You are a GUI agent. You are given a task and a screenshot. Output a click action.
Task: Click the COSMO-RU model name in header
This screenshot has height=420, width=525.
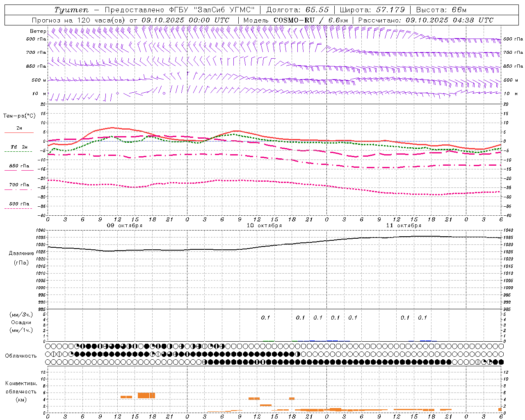tap(294, 20)
